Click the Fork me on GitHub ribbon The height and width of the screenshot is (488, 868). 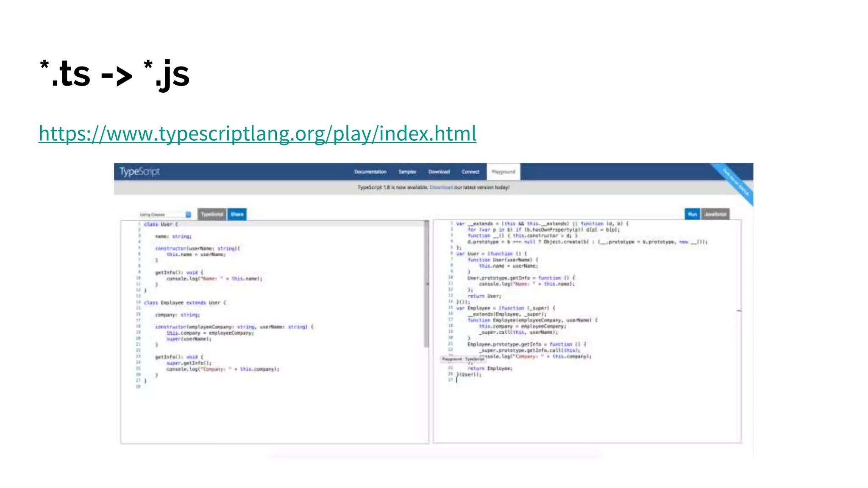(735, 183)
